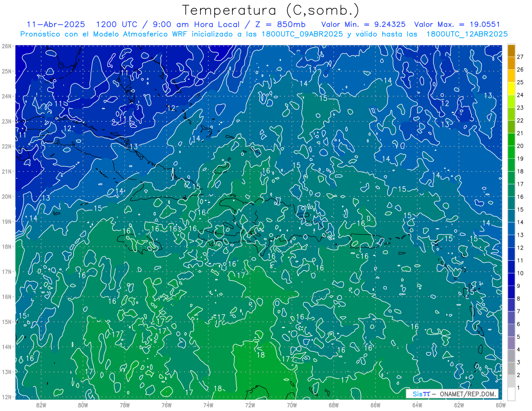
Task: Click the '26N' latitude label
Action: (x=6, y=46)
